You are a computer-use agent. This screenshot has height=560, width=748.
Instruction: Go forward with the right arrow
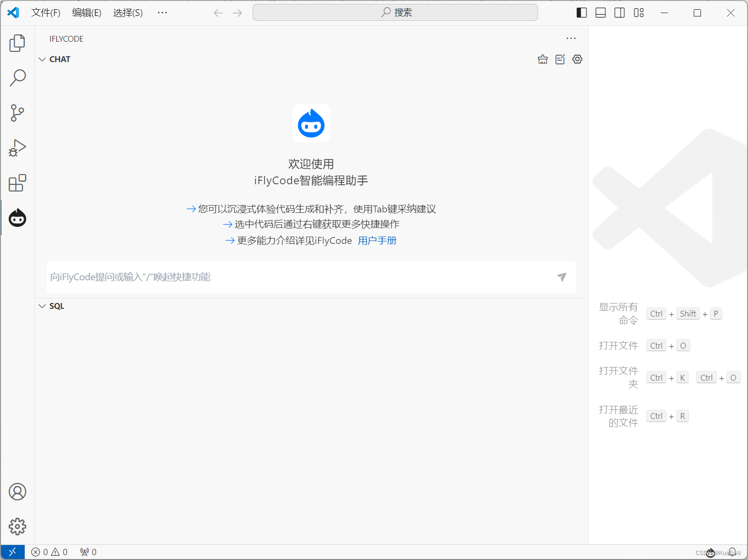[x=237, y=13]
